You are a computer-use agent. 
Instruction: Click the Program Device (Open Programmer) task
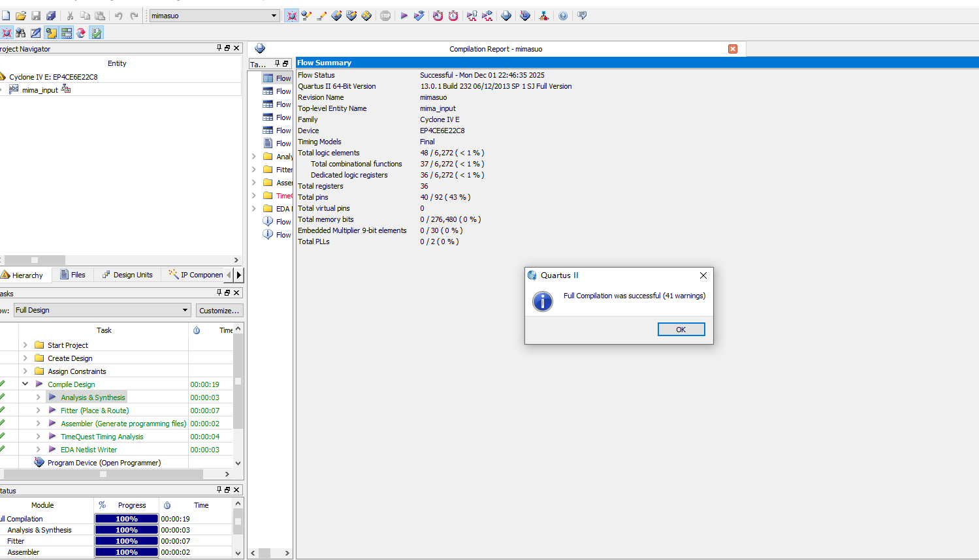pyautogui.click(x=104, y=463)
